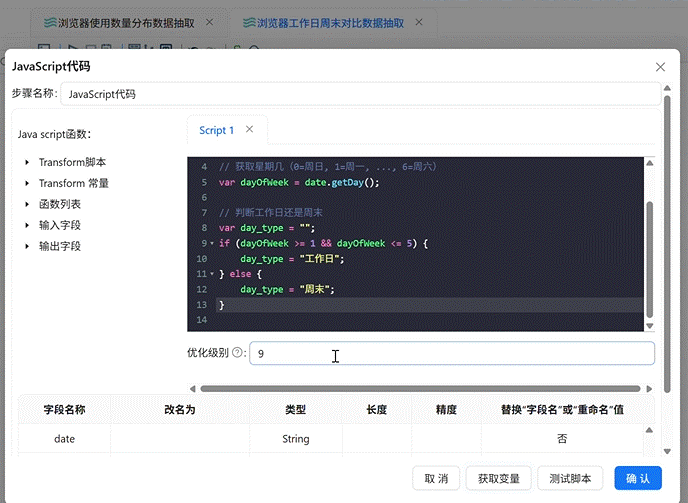Click the dialog's main scroll-up arrow
688x503 pixels.
pos(667,88)
